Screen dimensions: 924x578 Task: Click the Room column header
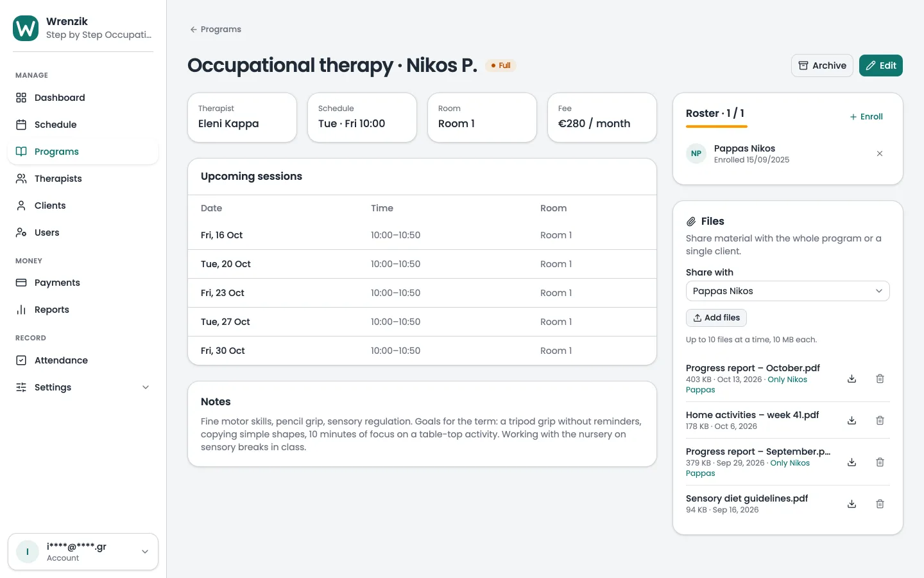click(553, 208)
